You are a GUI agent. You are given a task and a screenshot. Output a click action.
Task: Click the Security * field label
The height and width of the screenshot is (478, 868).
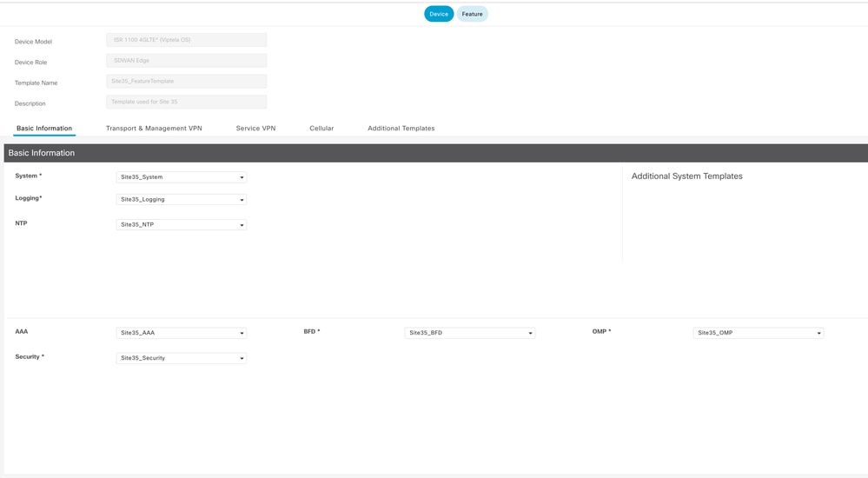point(30,356)
